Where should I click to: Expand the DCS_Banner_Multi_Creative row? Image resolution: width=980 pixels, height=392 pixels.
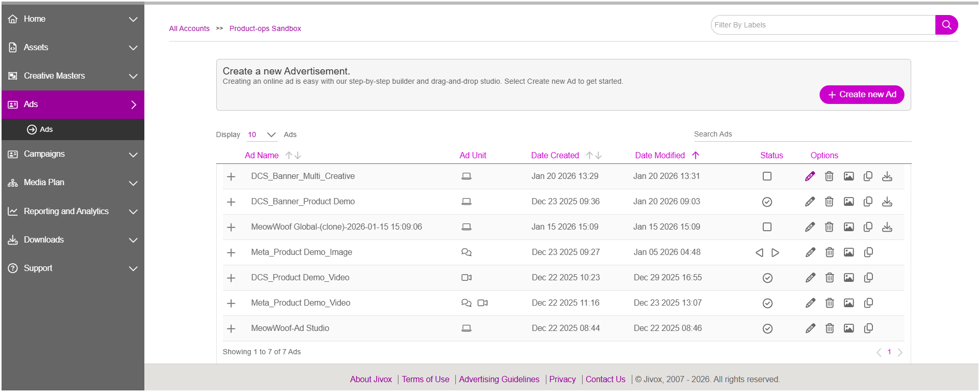point(231,177)
